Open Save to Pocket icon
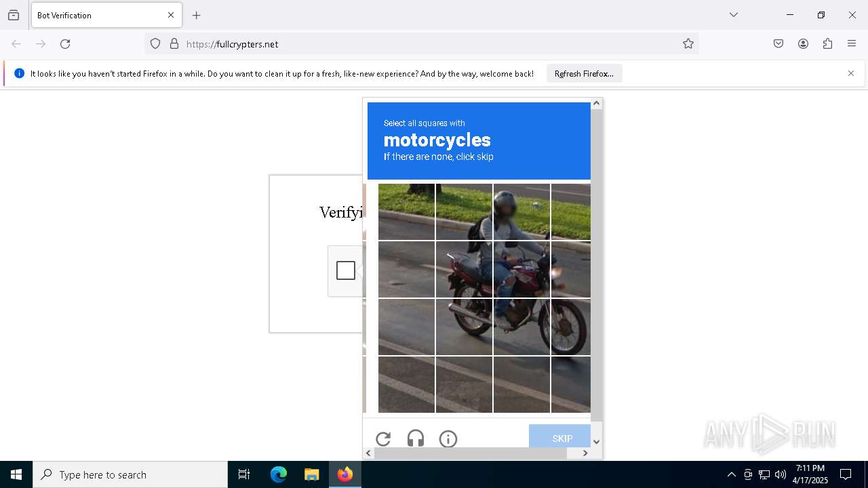The width and height of the screenshot is (868, 488). tap(778, 44)
